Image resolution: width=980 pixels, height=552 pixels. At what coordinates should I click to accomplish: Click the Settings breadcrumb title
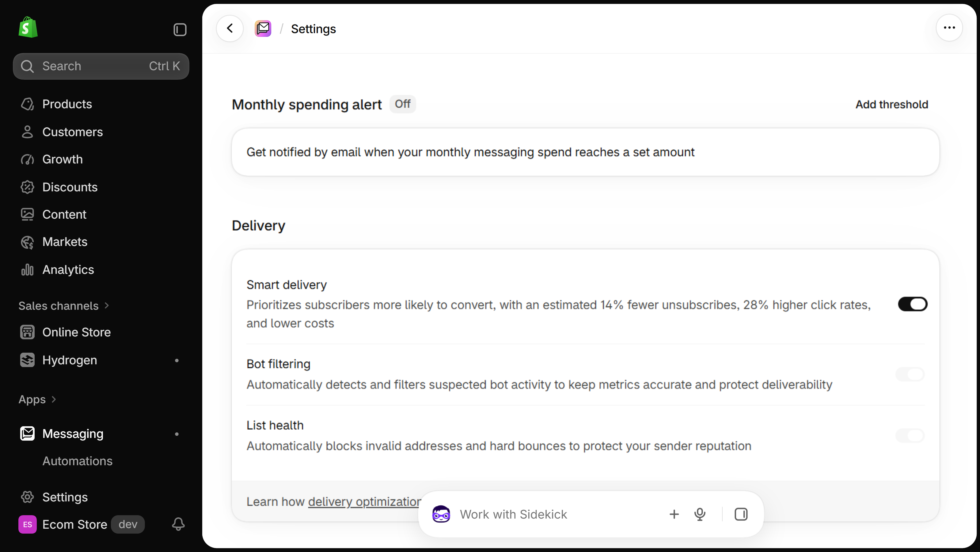point(313,29)
